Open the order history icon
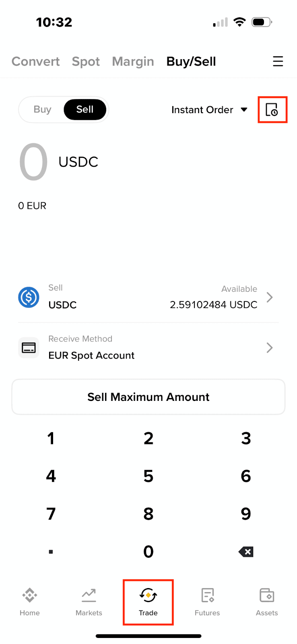 coord(272,109)
